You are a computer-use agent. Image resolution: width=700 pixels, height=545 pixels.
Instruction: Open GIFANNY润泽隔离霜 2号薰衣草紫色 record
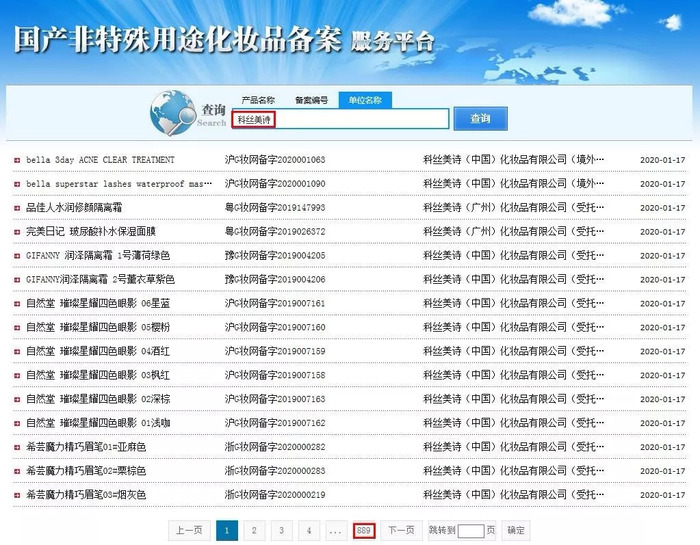coord(100,279)
